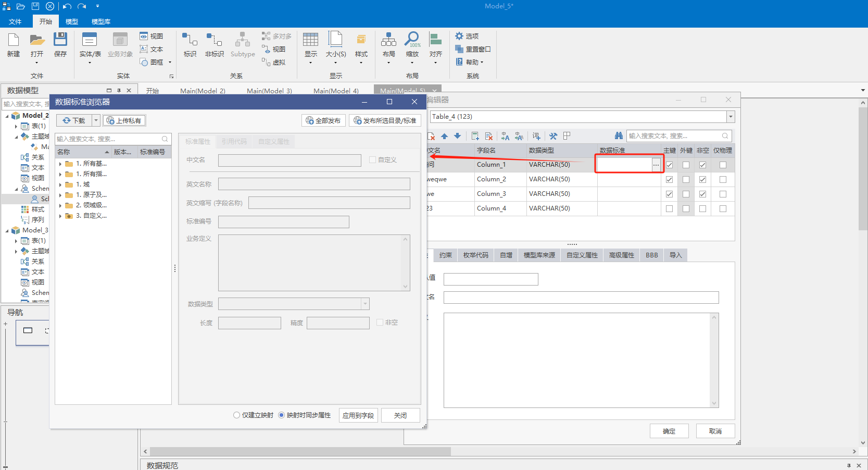Click the 应用到字段 button
The height and width of the screenshot is (470, 868).
pos(358,415)
